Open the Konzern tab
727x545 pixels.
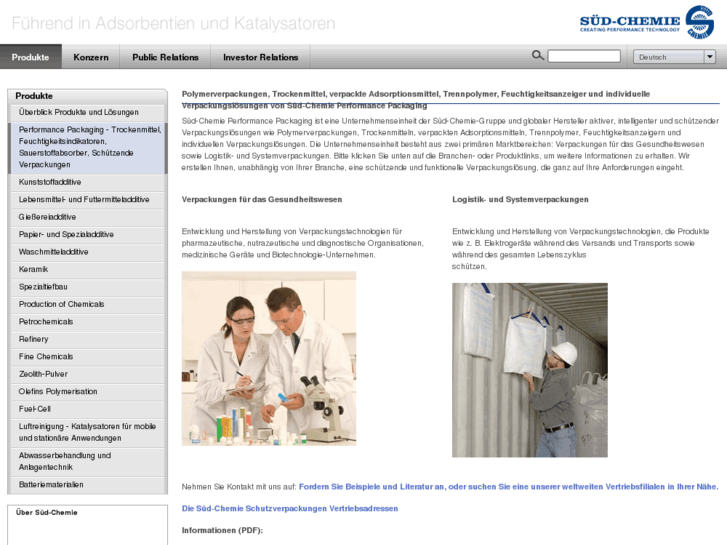tap(91, 57)
